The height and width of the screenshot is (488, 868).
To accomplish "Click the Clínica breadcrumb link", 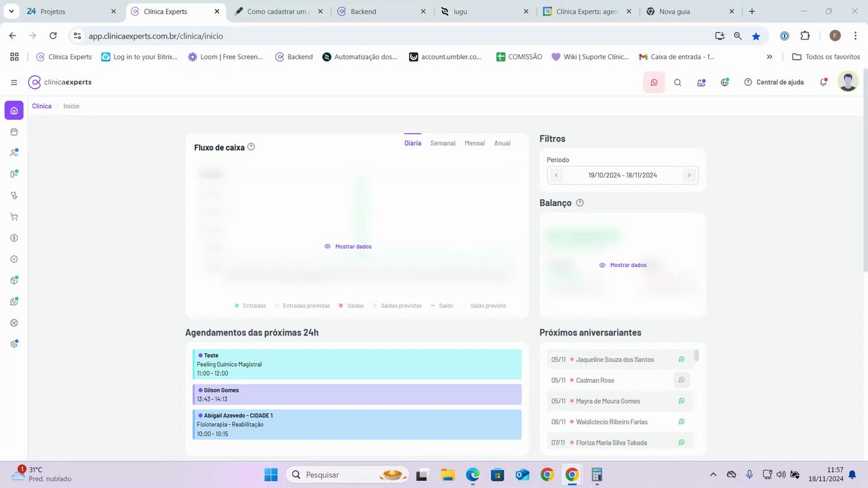I will [41, 106].
